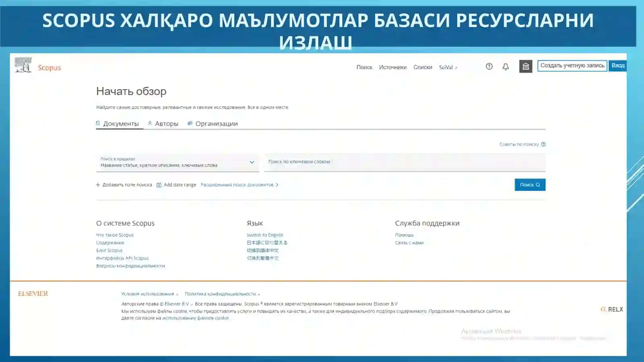644x362 pixels.
Task: Switch to Simplified Chinese link
Action: [262, 250]
